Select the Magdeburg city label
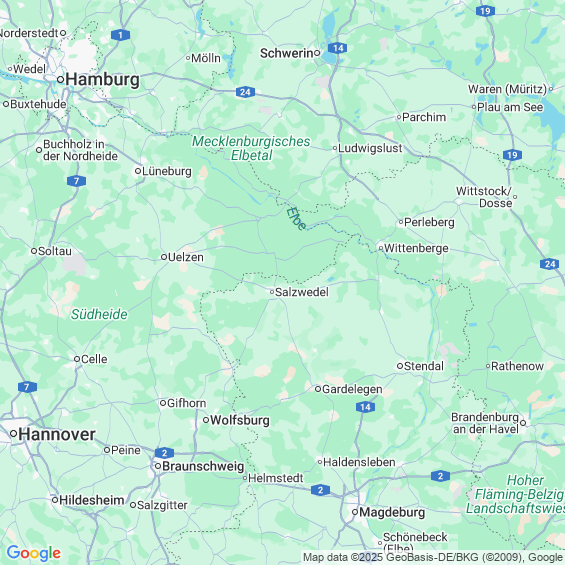Screen dimensions: 565x565 pyautogui.click(x=392, y=512)
